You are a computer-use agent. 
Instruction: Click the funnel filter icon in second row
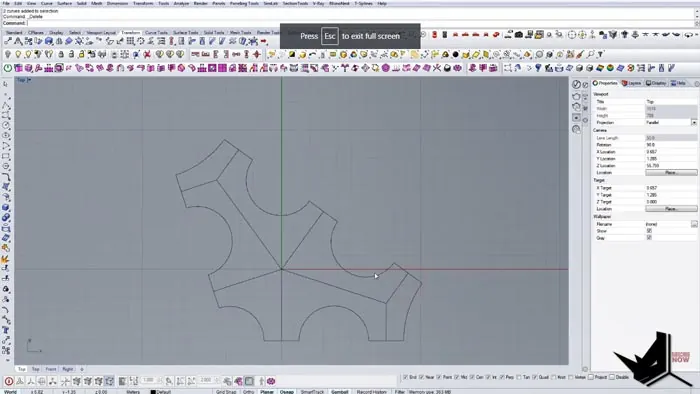pyautogui.click(x=600, y=54)
